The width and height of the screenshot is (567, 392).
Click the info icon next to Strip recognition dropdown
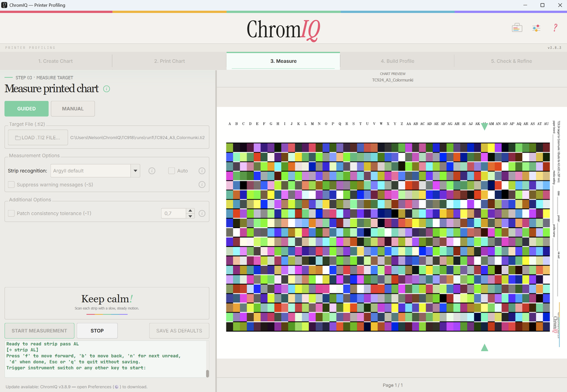[x=152, y=170]
